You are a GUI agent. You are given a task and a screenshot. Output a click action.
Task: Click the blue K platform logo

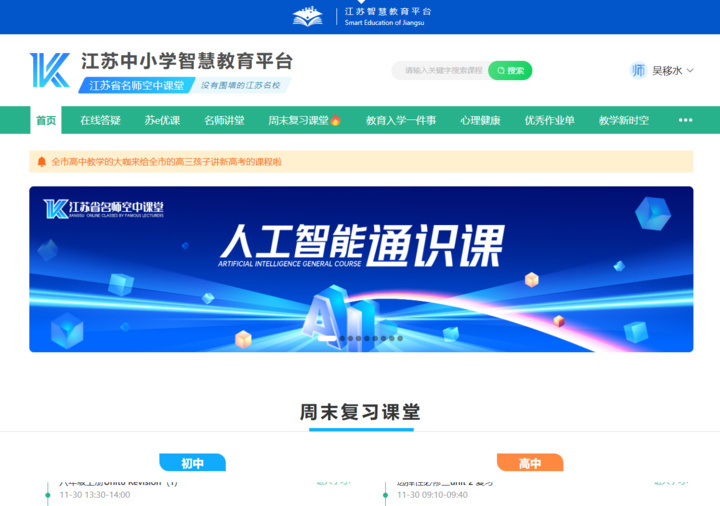(50, 70)
